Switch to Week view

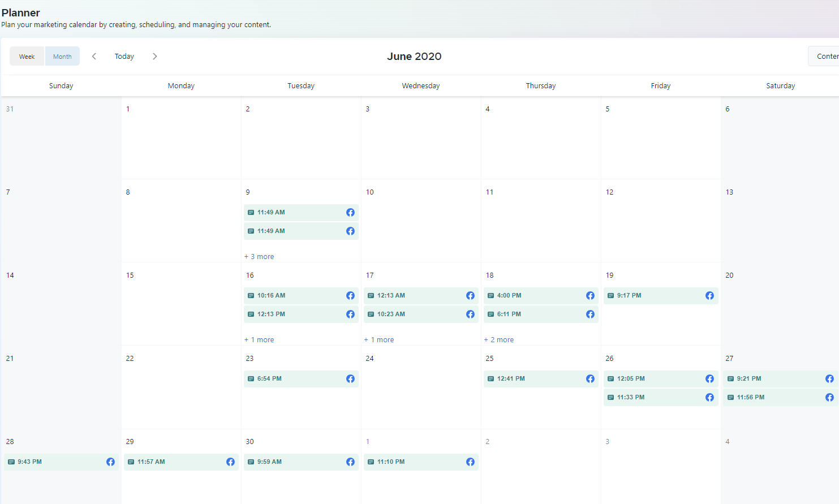[x=27, y=57]
